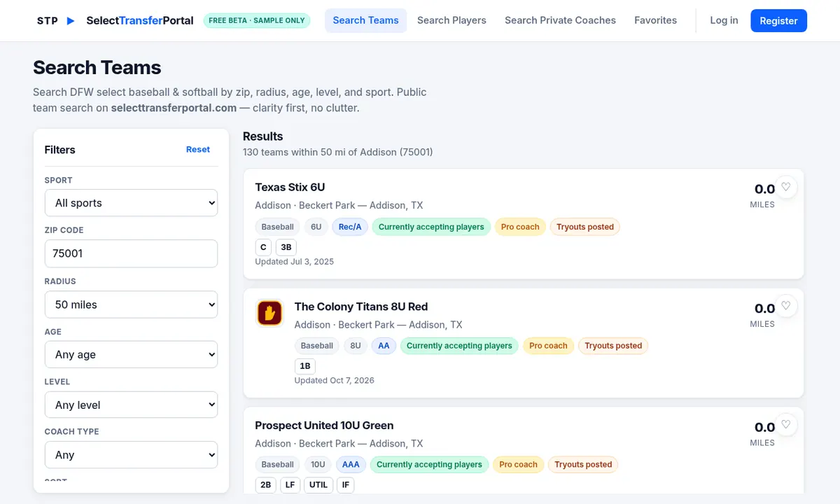Click the 130 teams within 50 mi summary
The image size is (840, 504).
(x=338, y=152)
